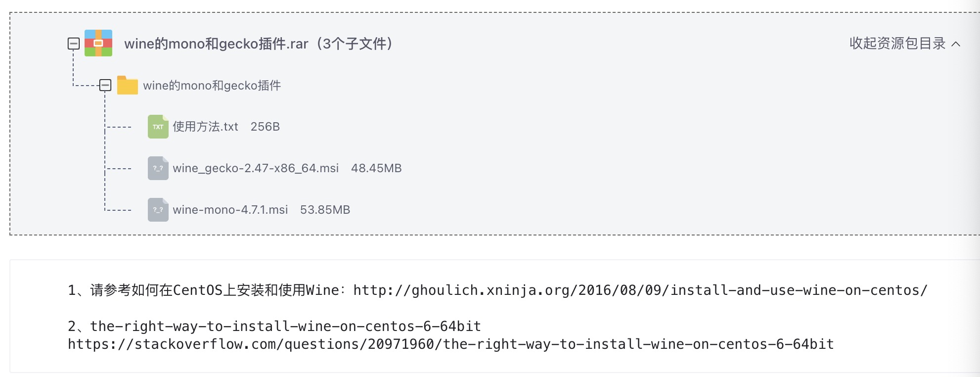
Task: Open the ghoulich.xninja.org URL
Action: [x=640, y=290]
